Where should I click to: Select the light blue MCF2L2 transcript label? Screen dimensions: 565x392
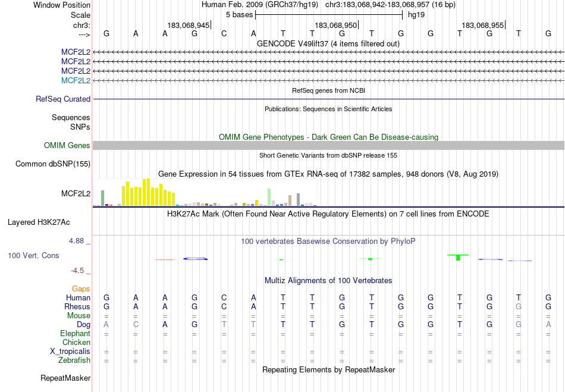pyautogui.click(x=76, y=80)
